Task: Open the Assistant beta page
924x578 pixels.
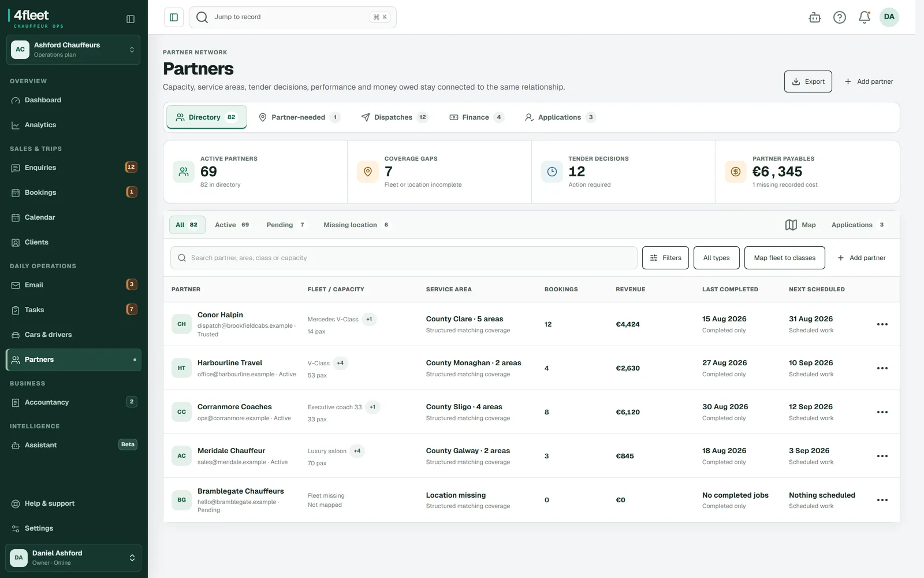Action: coord(73,445)
